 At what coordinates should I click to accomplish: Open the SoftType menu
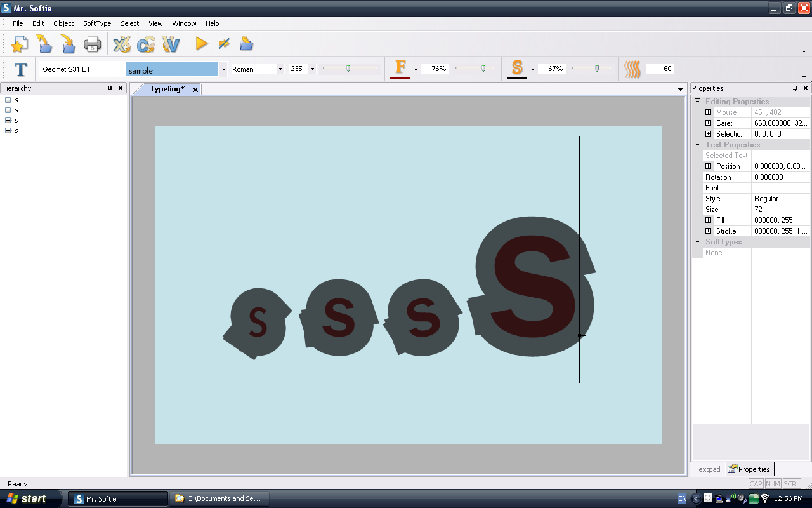click(x=97, y=23)
